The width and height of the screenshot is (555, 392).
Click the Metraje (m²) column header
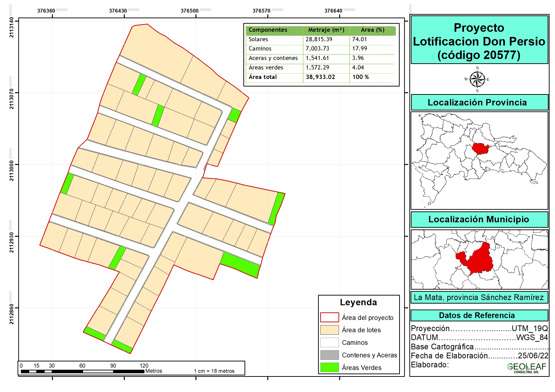326,30
